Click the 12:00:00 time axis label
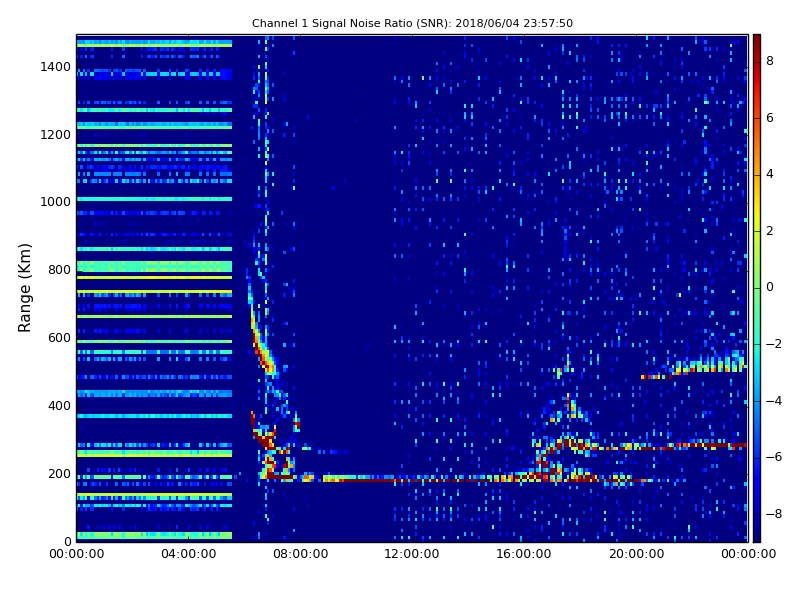The image size is (800, 600). [412, 554]
